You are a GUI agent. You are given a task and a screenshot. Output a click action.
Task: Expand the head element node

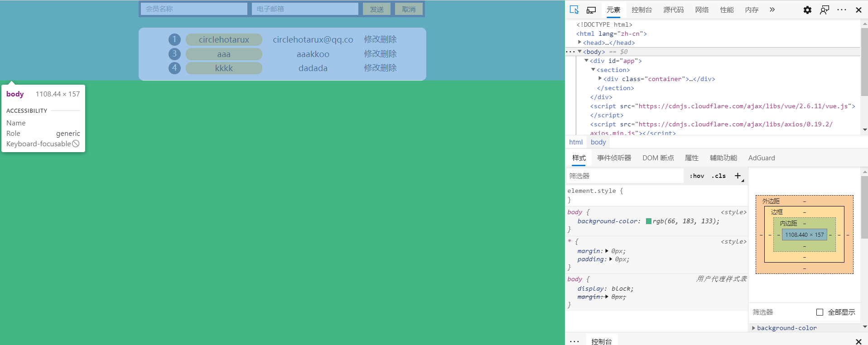(x=579, y=42)
